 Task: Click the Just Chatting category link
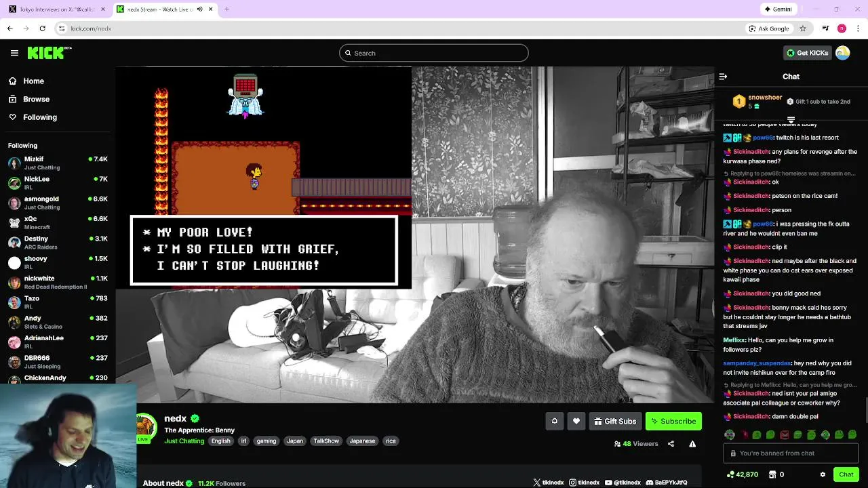184,441
